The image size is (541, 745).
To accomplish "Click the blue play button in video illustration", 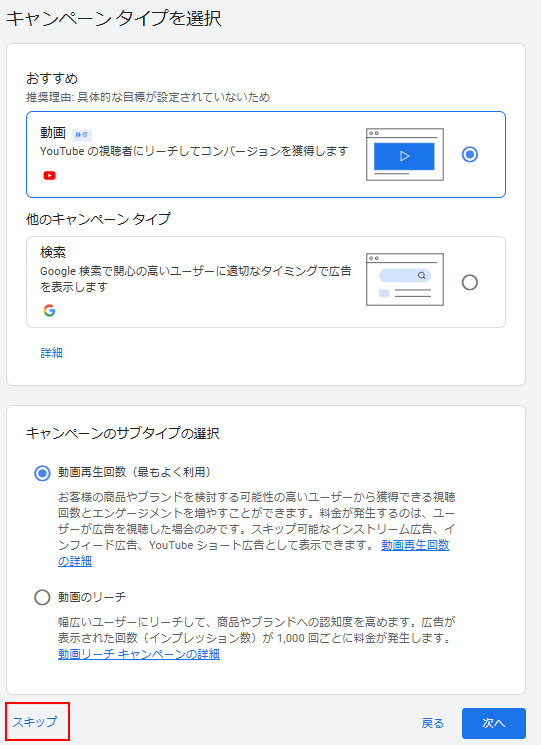I will click(x=404, y=156).
